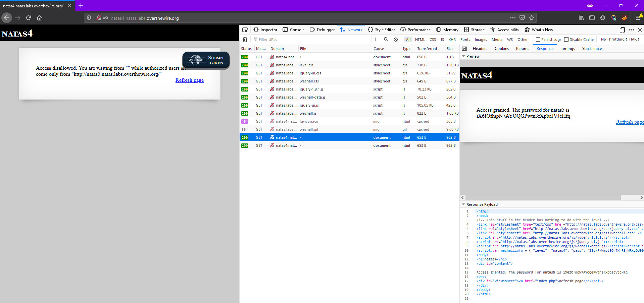Filter requests by XHR type
The height and width of the screenshot is (303, 644).
pos(452,40)
